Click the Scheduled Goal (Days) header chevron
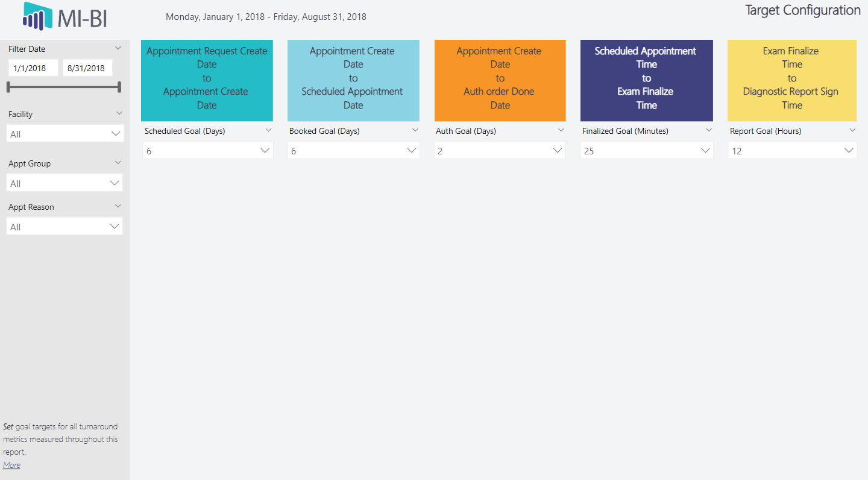This screenshot has width=868, height=480. coord(269,130)
